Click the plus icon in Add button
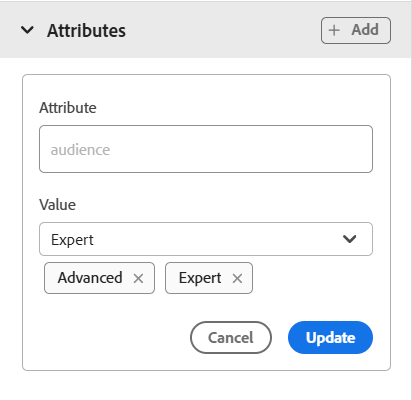 click(334, 30)
